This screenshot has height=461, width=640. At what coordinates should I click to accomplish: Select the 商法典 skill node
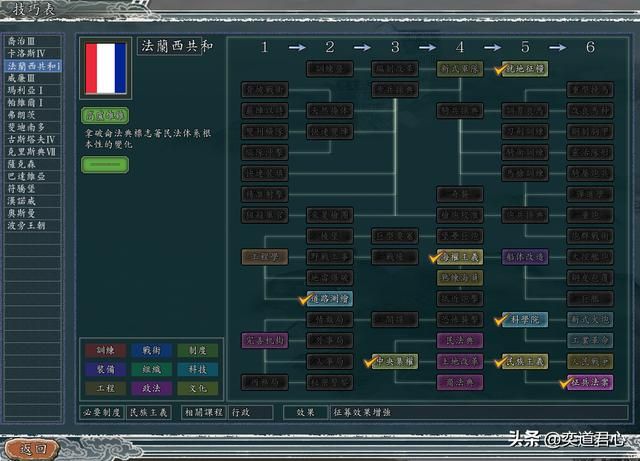pos(460,383)
